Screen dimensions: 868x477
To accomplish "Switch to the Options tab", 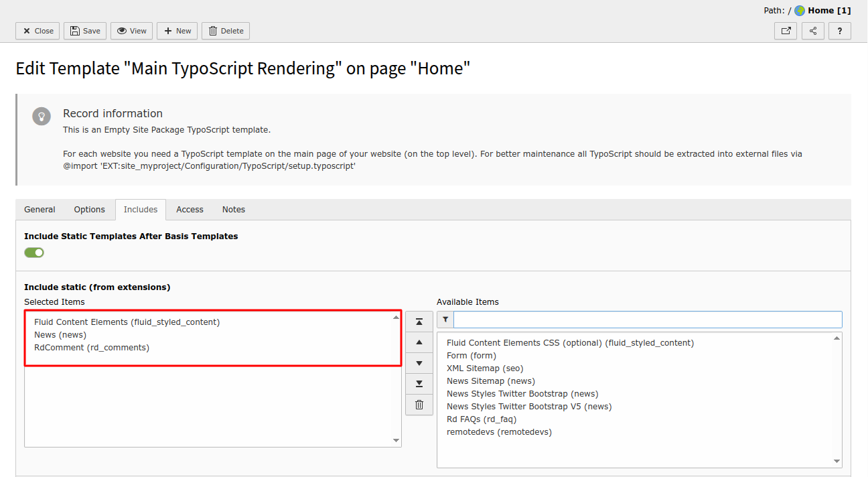I will pyautogui.click(x=89, y=209).
